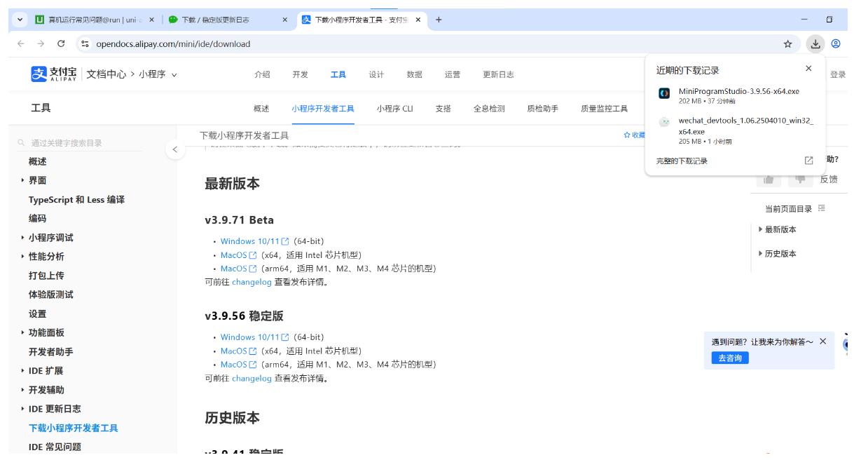
Task: Open the 开发 top navigation item
Action: click(x=300, y=74)
